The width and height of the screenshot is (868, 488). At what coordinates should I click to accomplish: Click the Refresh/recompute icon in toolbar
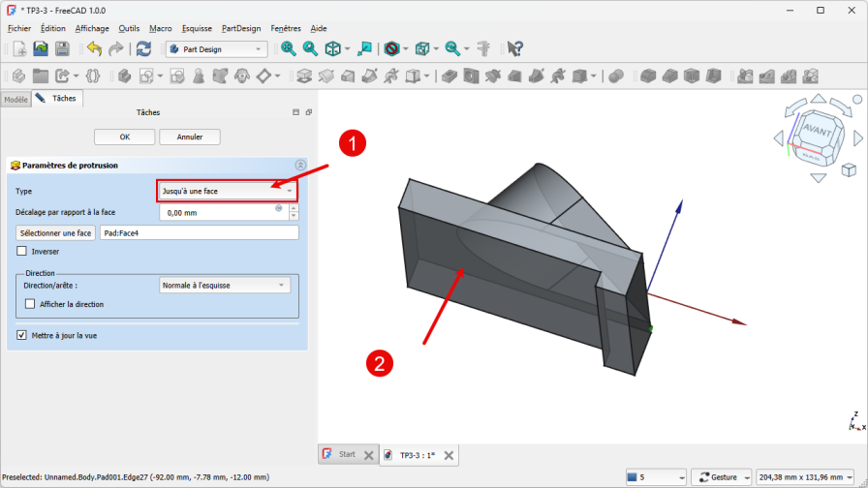point(143,48)
